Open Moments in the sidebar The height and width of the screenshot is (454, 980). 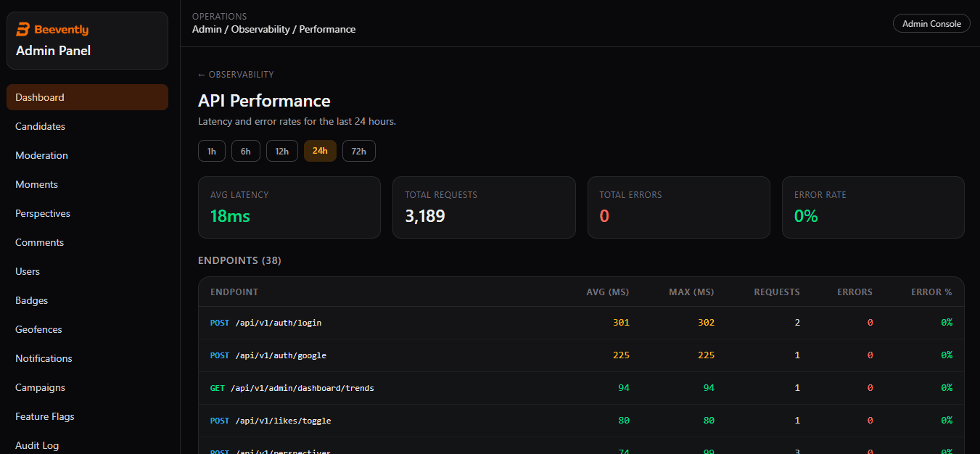click(x=87, y=184)
